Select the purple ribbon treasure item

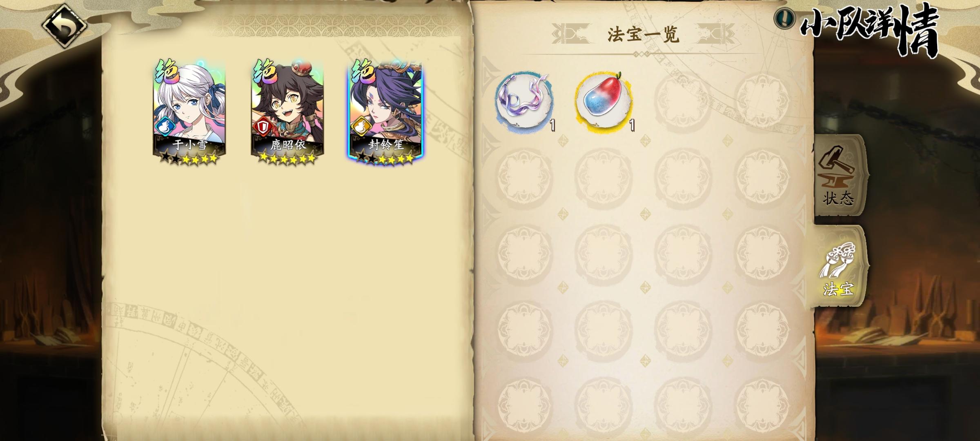point(525,101)
